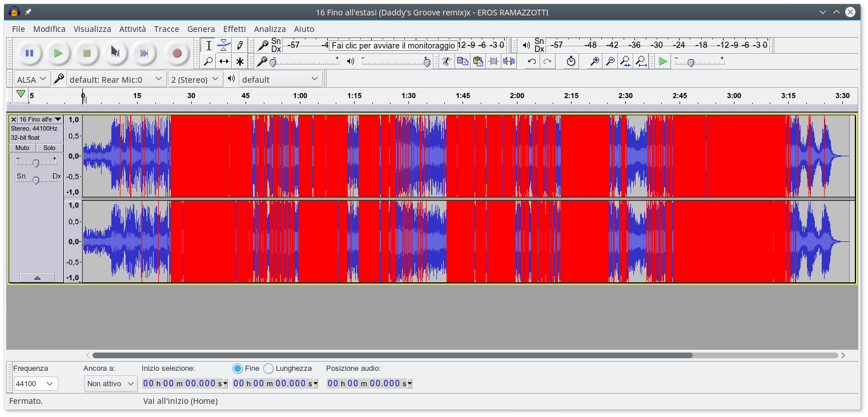Open the ALSA audio host dropdown
This screenshot has height=417, width=868.
coord(33,79)
